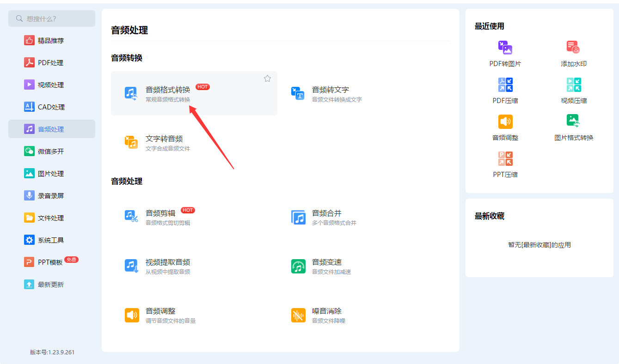Screen dimensions: 619x364
Task: Open the 音频合并 icon
Action: 298,217
